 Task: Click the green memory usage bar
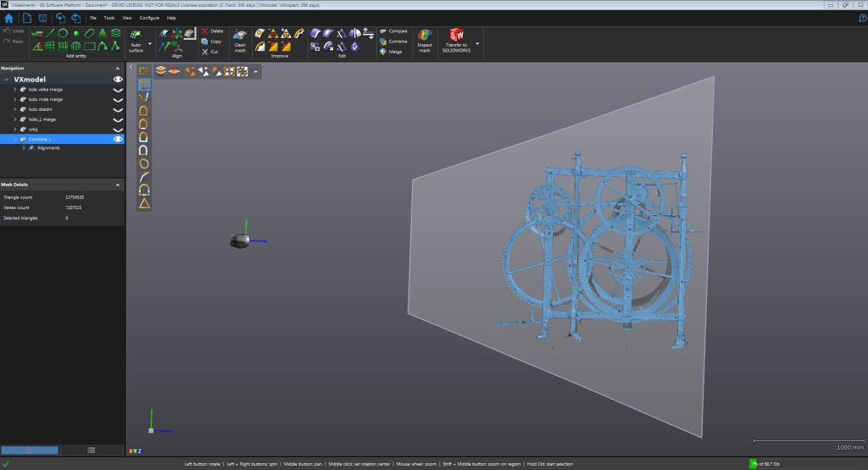753,464
